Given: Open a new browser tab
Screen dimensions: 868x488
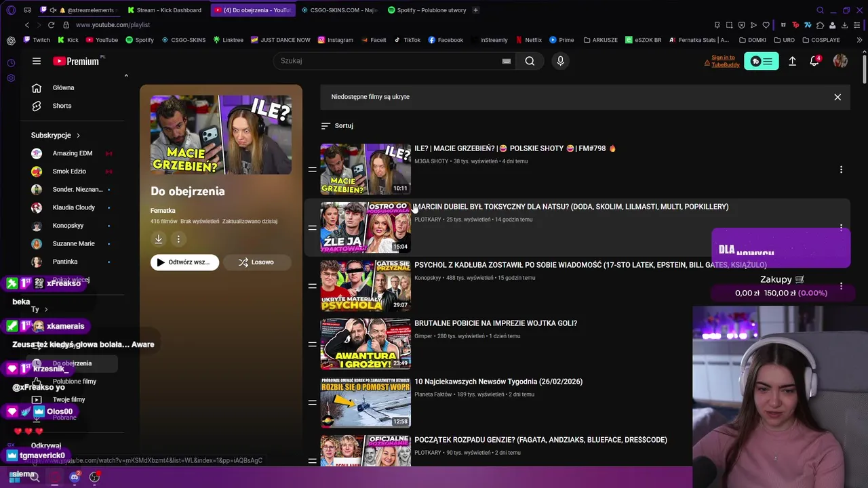Looking at the screenshot, I should pyautogui.click(x=475, y=10).
